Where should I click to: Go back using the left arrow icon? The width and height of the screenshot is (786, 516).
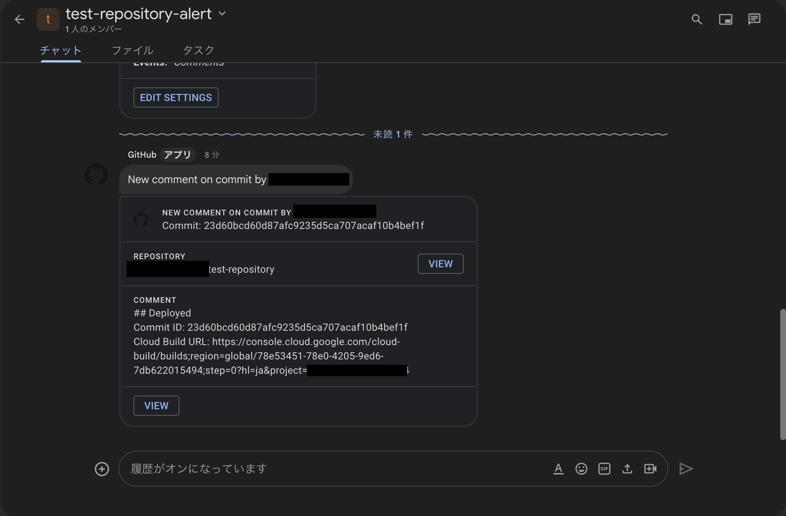pos(20,20)
